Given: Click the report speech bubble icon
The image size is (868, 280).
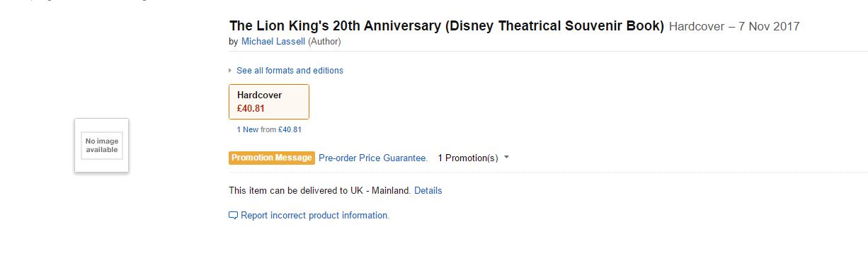Looking at the screenshot, I should (233, 216).
